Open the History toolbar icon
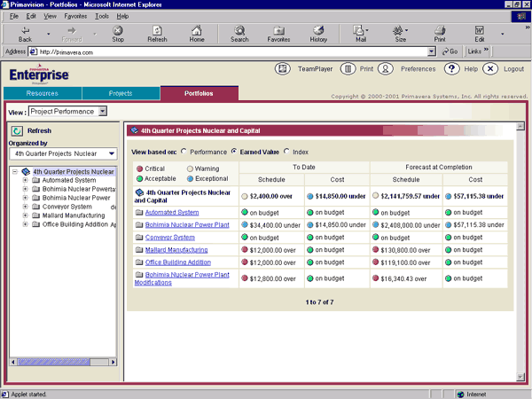The image size is (532, 399). (x=318, y=30)
